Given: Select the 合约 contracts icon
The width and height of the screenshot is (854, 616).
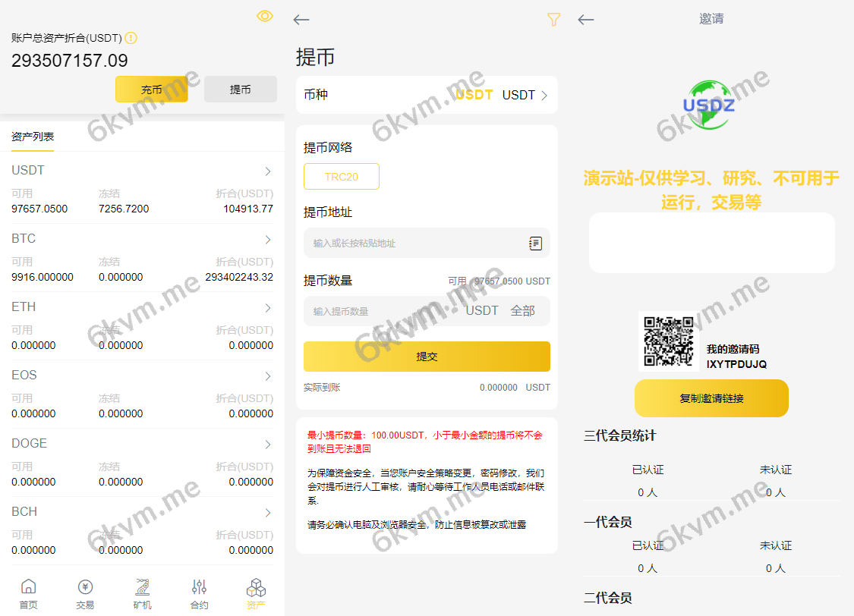Looking at the screenshot, I should (x=199, y=592).
